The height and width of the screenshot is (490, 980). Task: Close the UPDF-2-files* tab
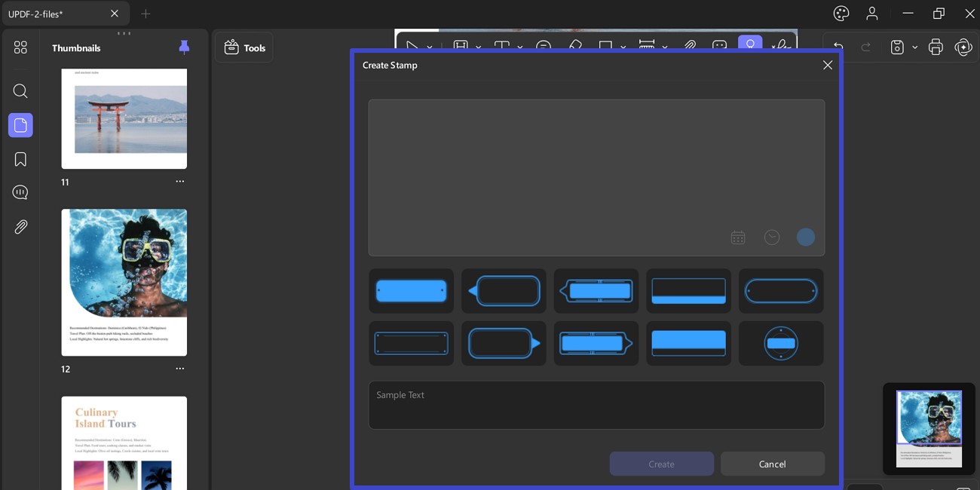click(x=115, y=14)
